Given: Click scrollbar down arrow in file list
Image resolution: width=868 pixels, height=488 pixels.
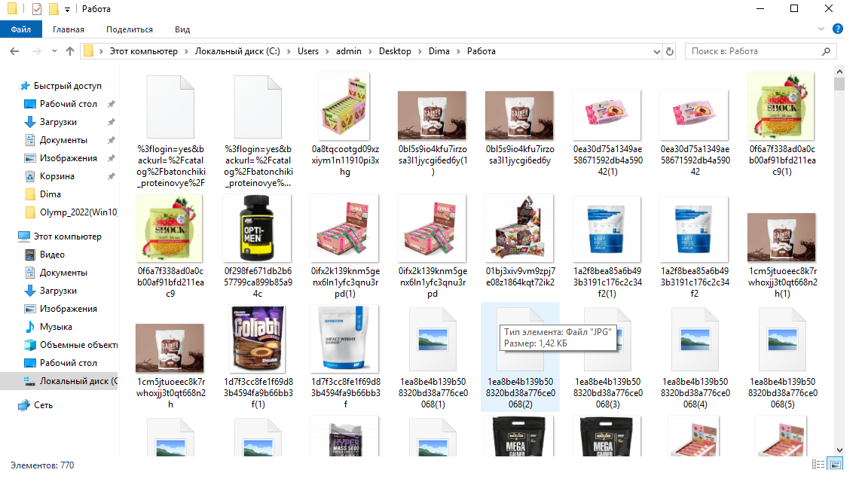Looking at the screenshot, I should (839, 450).
